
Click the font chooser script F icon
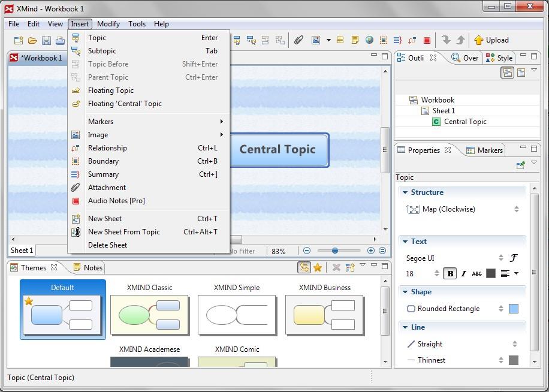514,258
